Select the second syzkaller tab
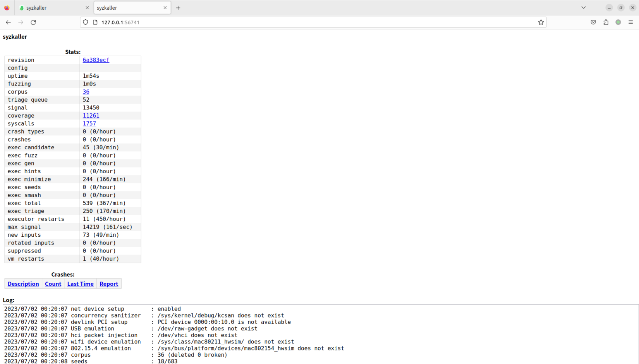Viewport: 639px width, 364px height. (132, 8)
